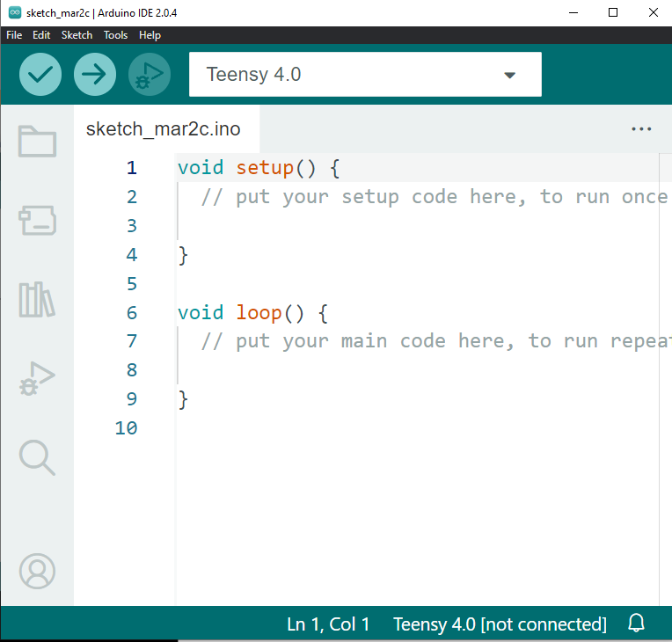Click the Upload arrow button

click(95, 75)
